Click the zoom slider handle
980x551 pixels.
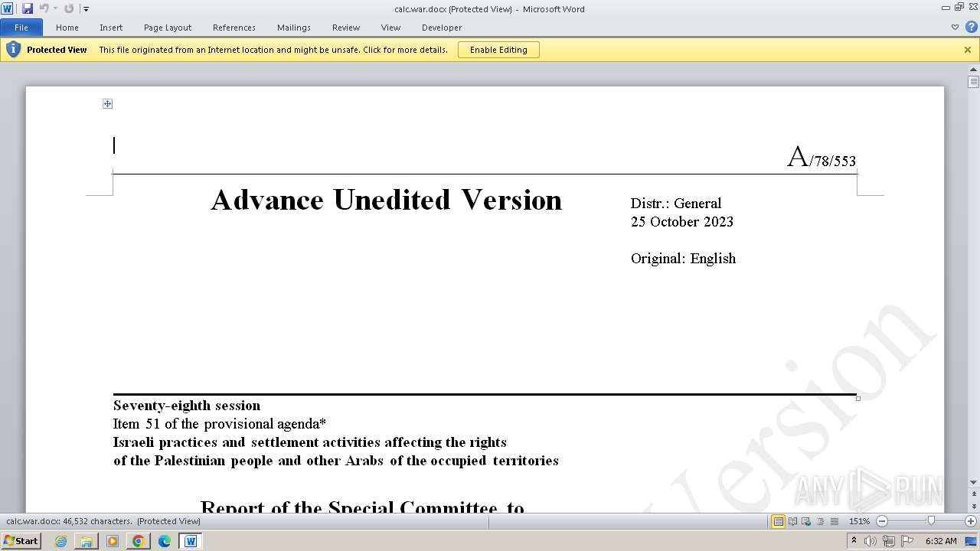tap(931, 521)
